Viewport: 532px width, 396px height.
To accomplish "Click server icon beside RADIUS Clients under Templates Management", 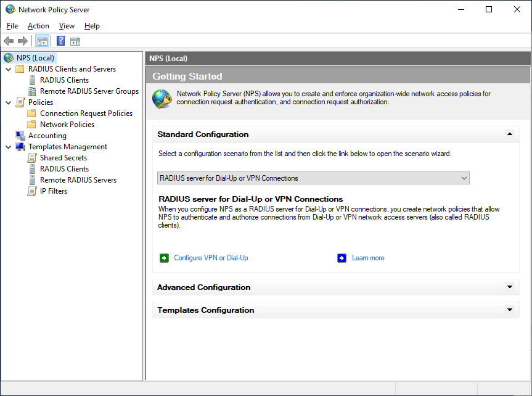I will click(32, 169).
